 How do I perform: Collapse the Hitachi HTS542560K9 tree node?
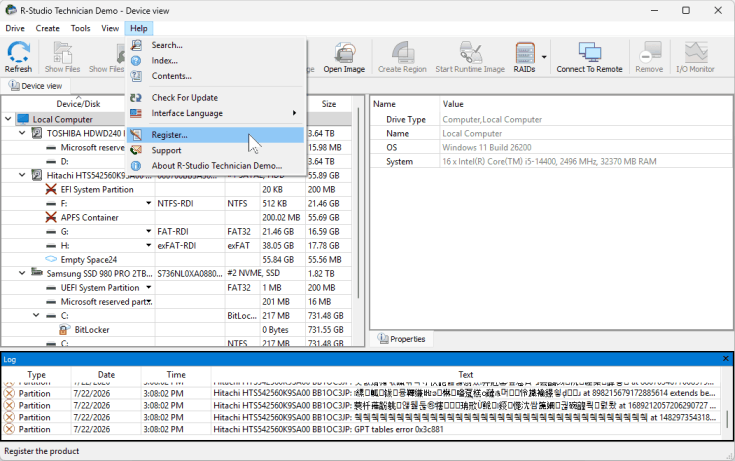point(22,175)
